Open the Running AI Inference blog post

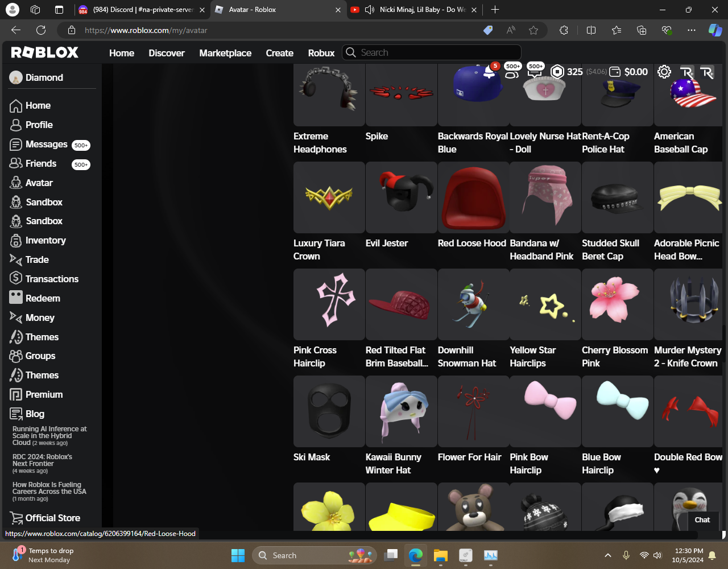click(x=49, y=436)
